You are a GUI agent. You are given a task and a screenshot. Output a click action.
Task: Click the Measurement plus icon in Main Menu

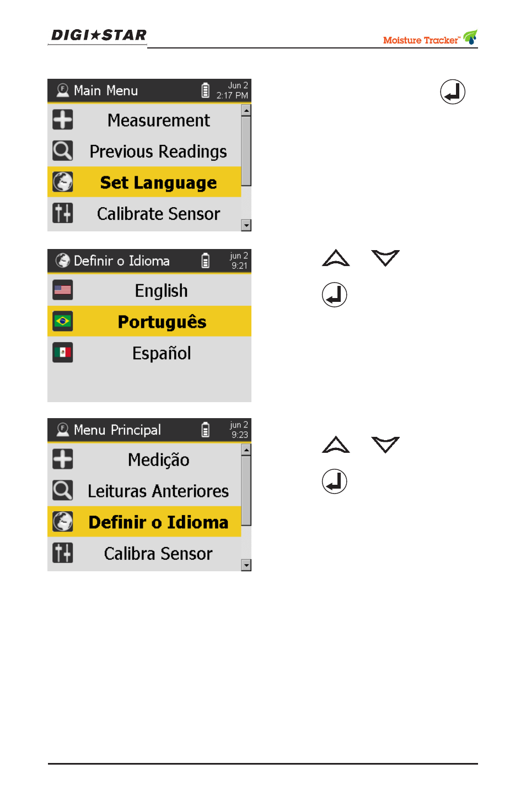pos(63,120)
